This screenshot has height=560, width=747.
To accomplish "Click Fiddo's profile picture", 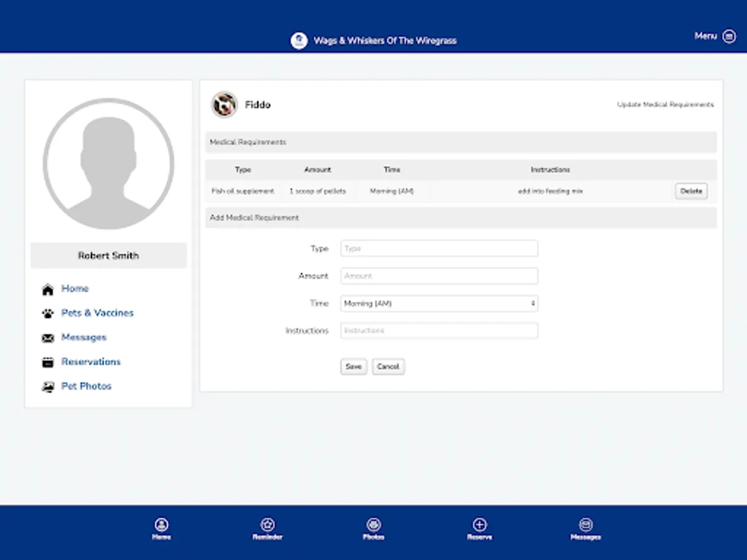I will point(223,105).
